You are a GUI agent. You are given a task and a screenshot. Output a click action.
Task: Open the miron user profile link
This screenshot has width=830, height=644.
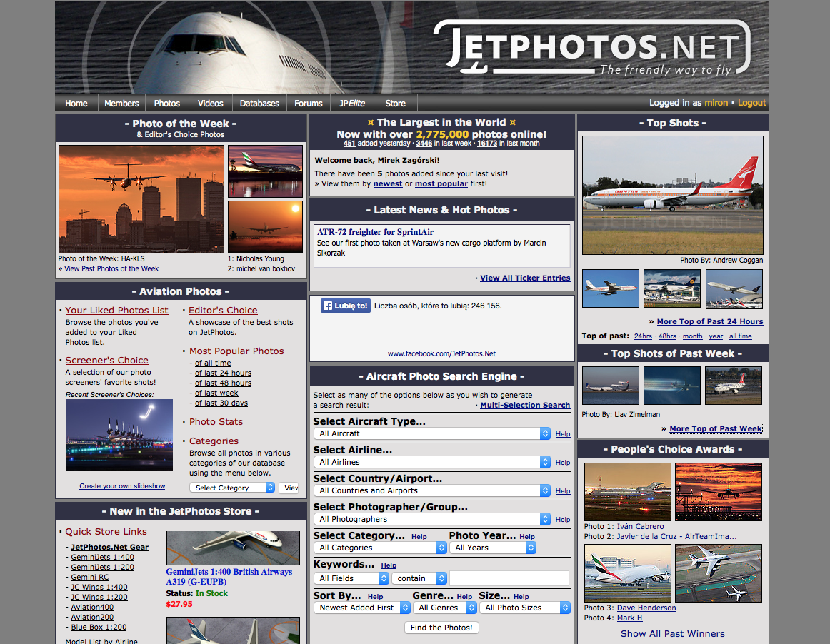coord(716,103)
